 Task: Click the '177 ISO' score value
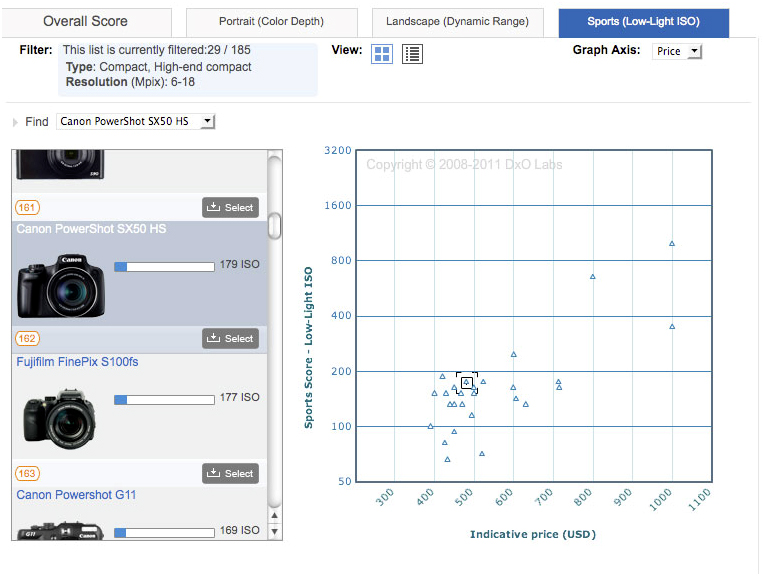click(240, 397)
